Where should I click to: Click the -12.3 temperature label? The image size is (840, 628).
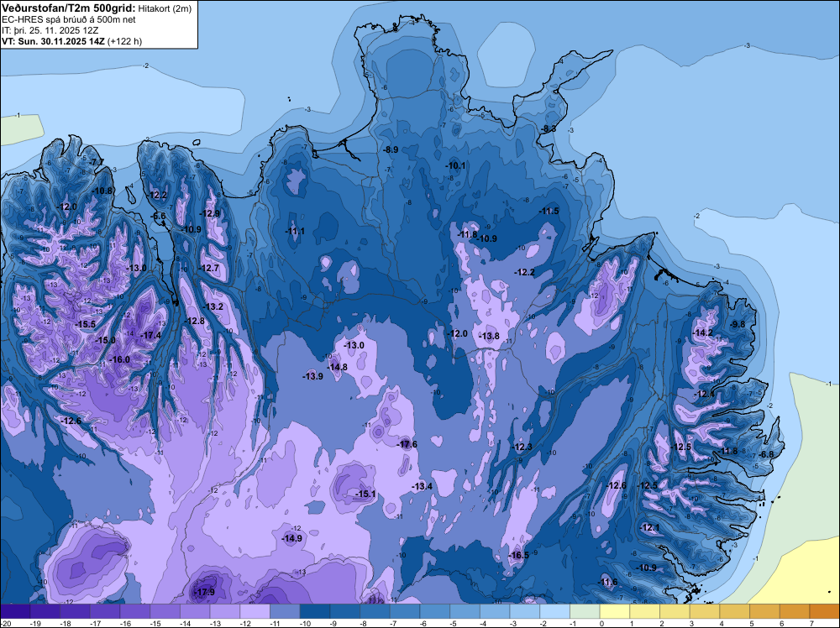(522, 447)
